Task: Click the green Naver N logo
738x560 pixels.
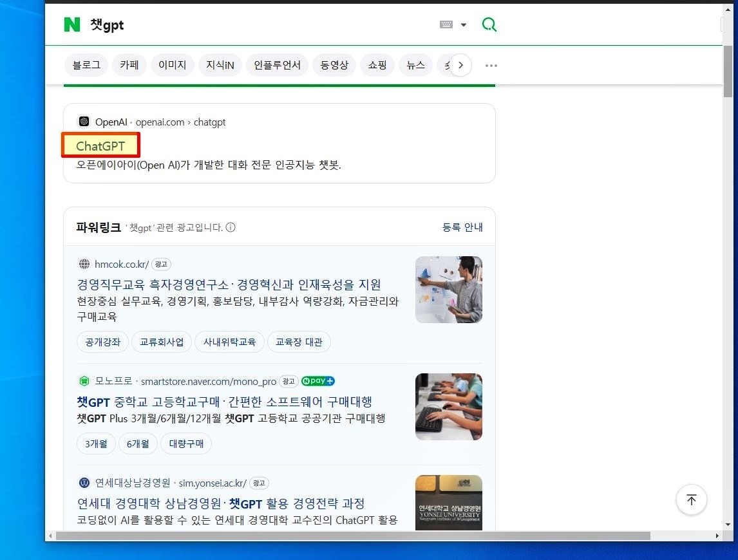Action: (x=72, y=24)
